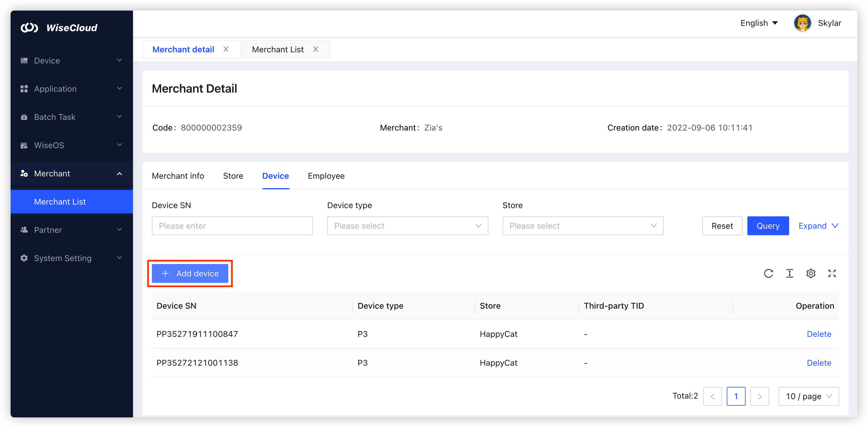Switch to the Store tab
The height and width of the screenshot is (428, 868).
click(x=233, y=176)
